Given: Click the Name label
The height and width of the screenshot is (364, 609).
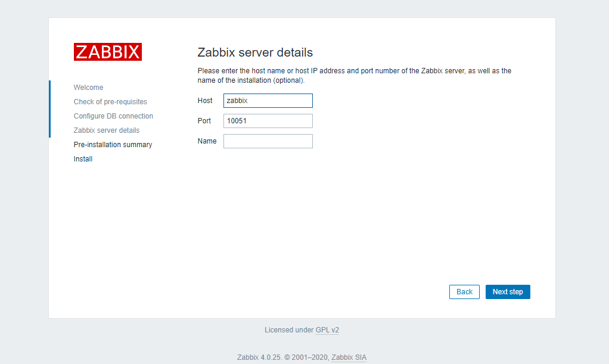Looking at the screenshot, I should [207, 141].
